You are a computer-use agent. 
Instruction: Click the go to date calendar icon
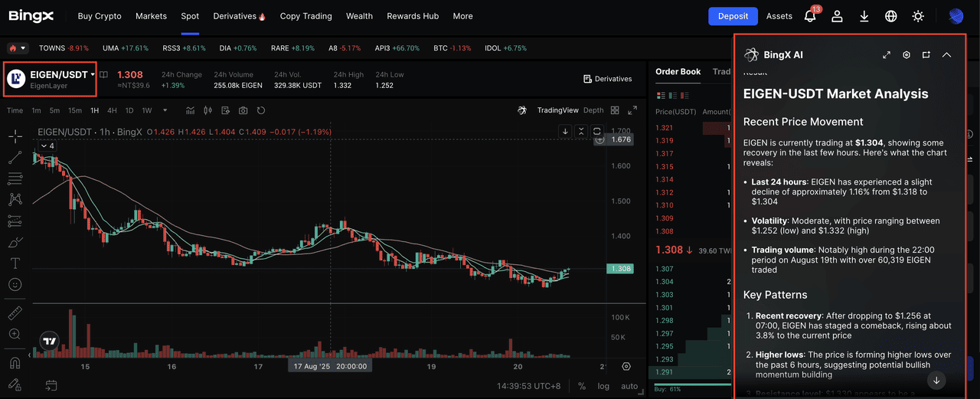pos(51,384)
